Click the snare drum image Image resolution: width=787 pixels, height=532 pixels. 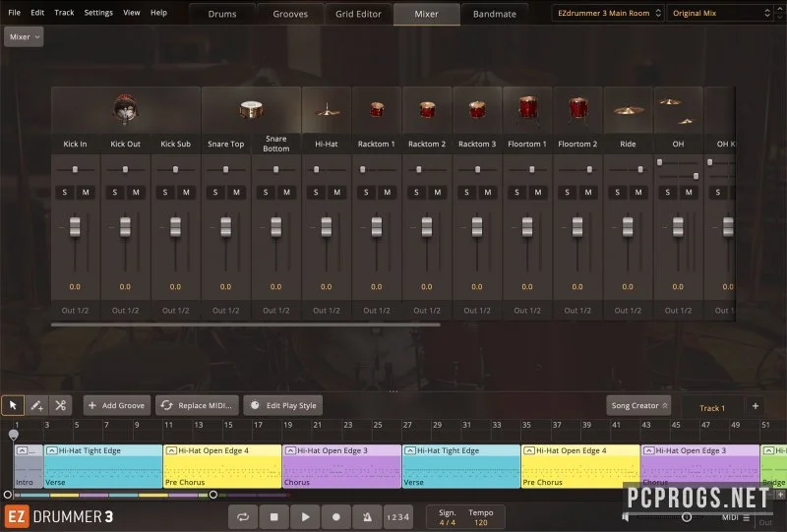point(251,109)
